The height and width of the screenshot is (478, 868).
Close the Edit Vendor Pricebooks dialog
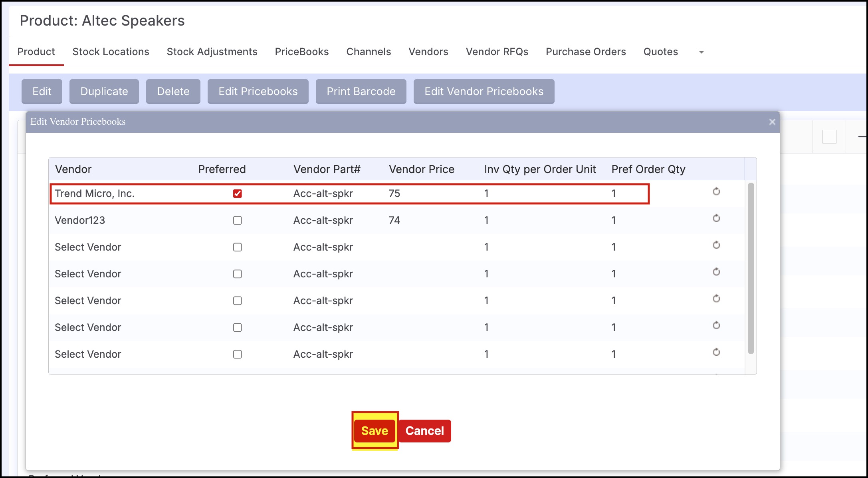click(x=772, y=122)
